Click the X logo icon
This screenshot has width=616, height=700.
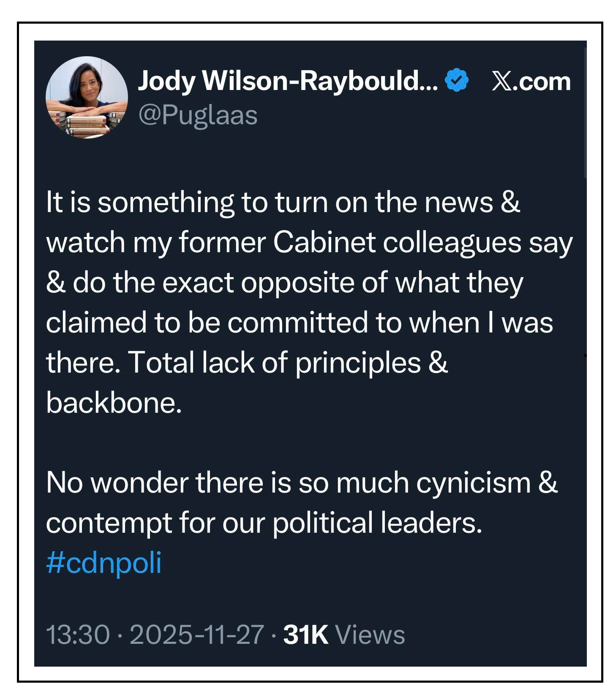(x=502, y=81)
